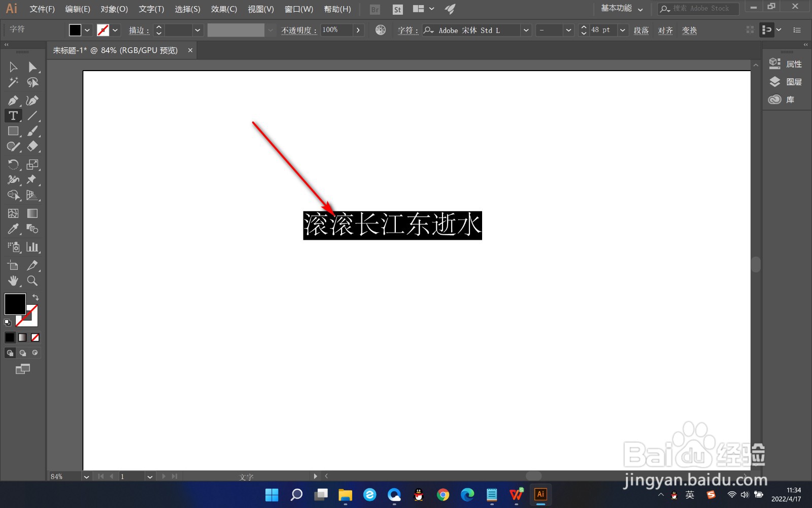
Task: Choose the Symbol Sprayer tool
Action: coord(13,247)
